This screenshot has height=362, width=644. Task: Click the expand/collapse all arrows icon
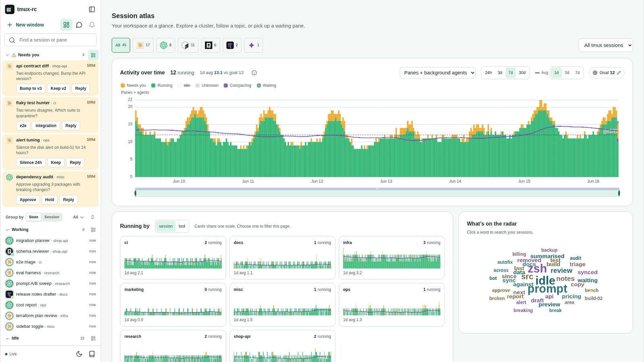pos(93,217)
